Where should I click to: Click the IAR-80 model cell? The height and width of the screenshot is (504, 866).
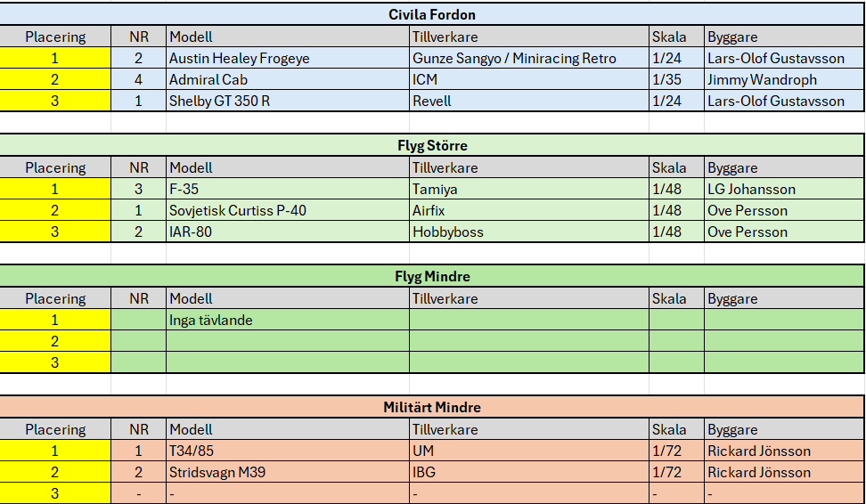(x=191, y=232)
